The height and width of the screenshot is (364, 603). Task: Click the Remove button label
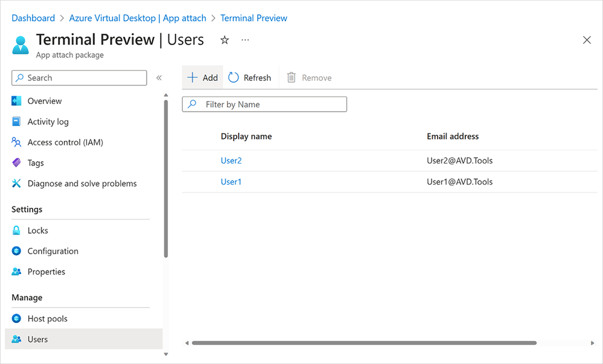(316, 78)
